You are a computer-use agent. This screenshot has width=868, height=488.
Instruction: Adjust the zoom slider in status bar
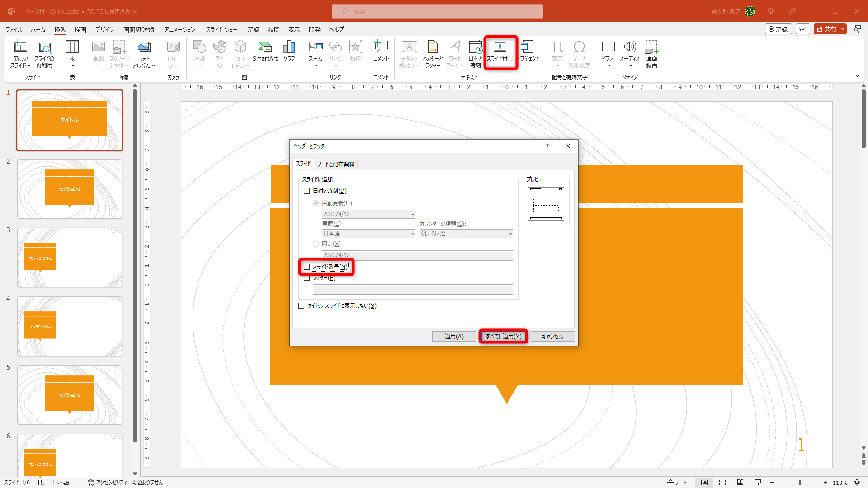click(x=799, y=483)
